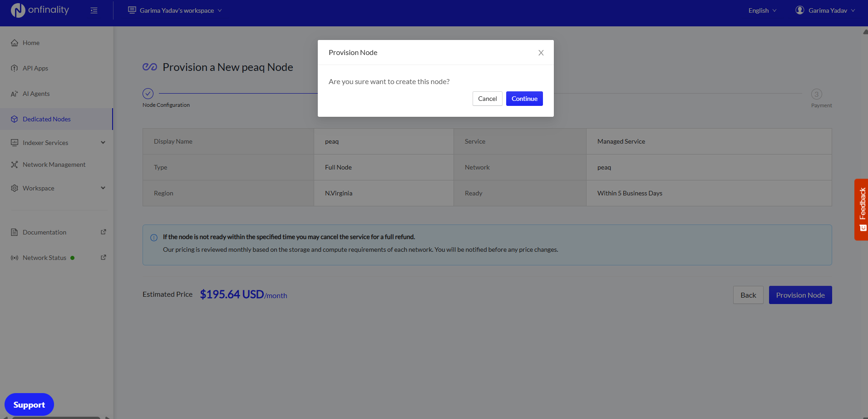Click the Dedicated Nodes cube icon
This screenshot has height=419, width=868.
point(15,119)
